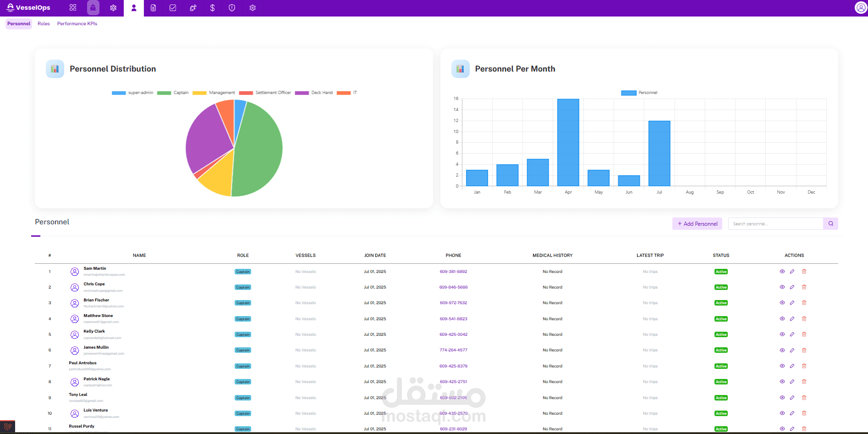Delete Brian Fischer using trash icon
Screen dimensions: 868x434
[804, 303]
